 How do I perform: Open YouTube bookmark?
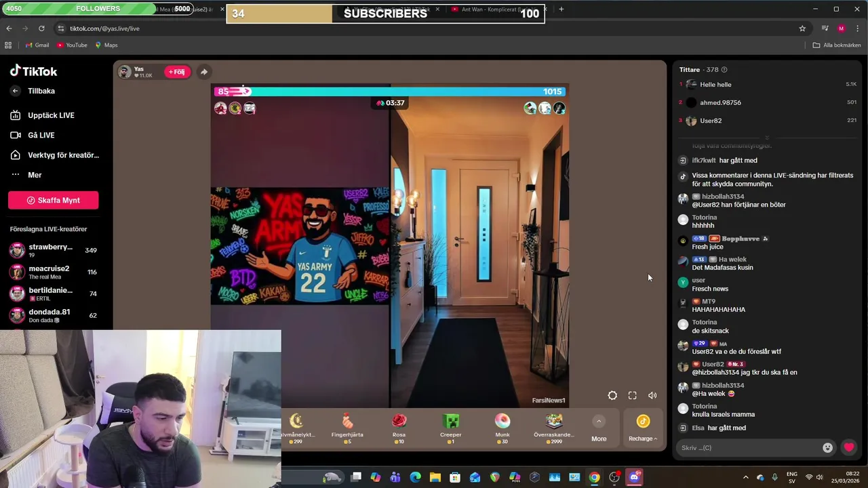tap(72, 45)
